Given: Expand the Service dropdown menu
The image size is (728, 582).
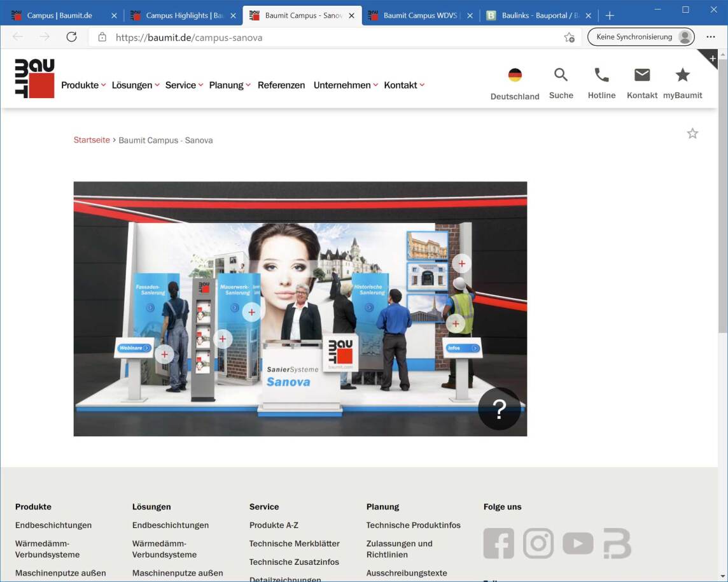Looking at the screenshot, I should (185, 85).
